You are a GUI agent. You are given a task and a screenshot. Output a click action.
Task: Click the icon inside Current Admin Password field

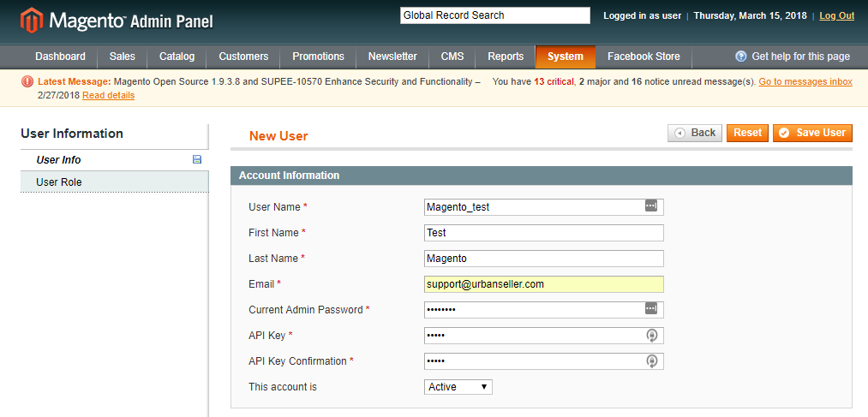(x=651, y=309)
